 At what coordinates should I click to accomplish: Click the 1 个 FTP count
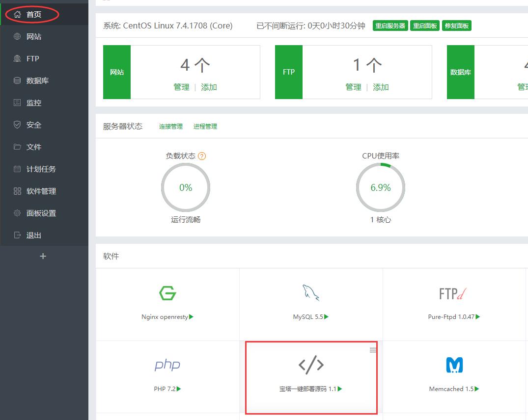pos(367,65)
